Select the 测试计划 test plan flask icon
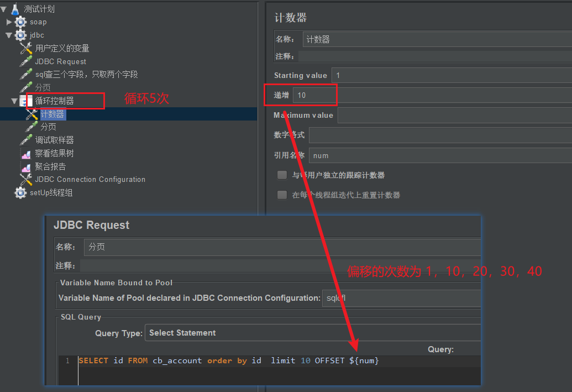Screen dimensions: 572x392 click(x=14, y=9)
